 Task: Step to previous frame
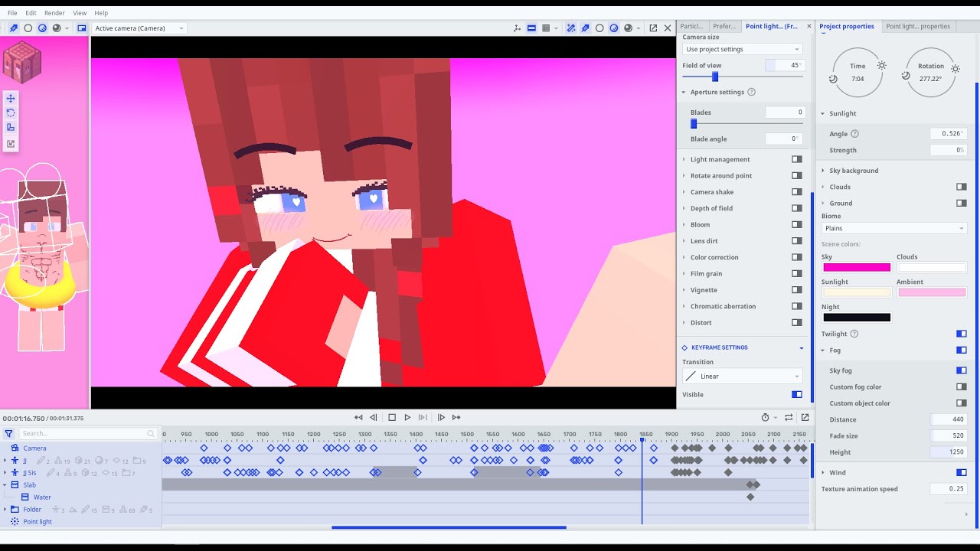[374, 417]
